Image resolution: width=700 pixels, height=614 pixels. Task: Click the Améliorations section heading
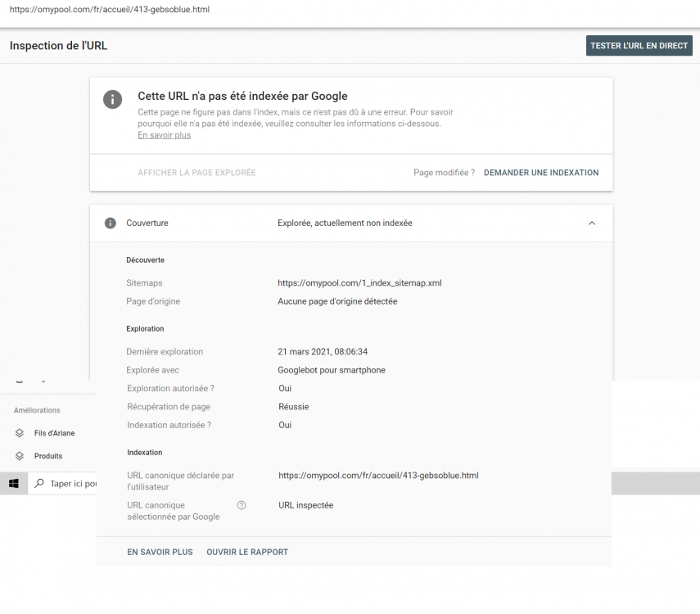37,410
